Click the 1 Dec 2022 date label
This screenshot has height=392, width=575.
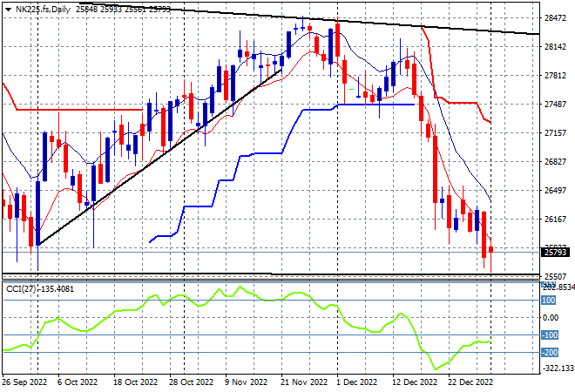pos(356,382)
